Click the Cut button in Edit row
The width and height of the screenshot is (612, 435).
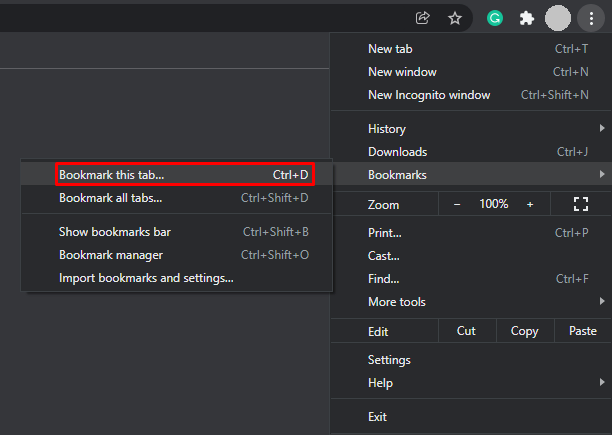(x=466, y=331)
